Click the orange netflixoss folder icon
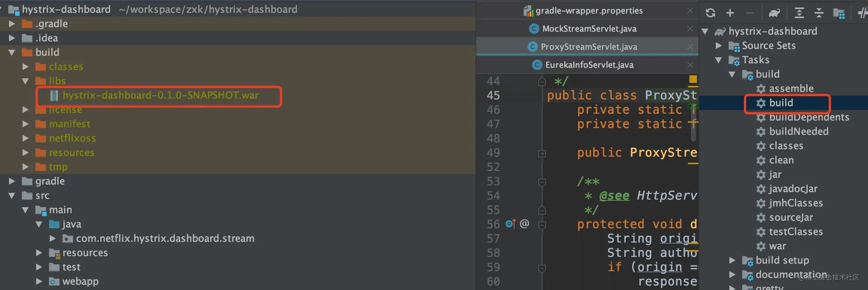The height and width of the screenshot is (290, 868). pos(41,138)
